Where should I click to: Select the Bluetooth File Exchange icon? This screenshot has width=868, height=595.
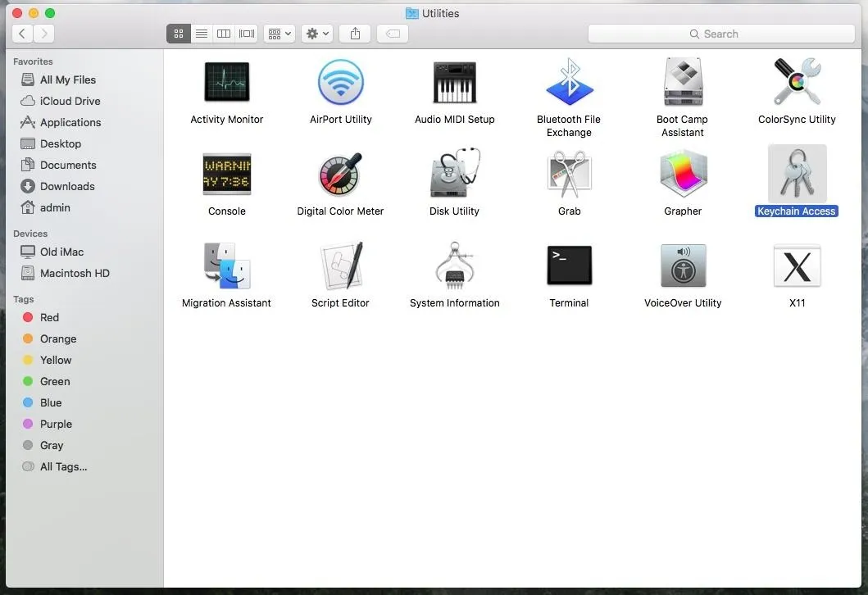pyautogui.click(x=569, y=82)
